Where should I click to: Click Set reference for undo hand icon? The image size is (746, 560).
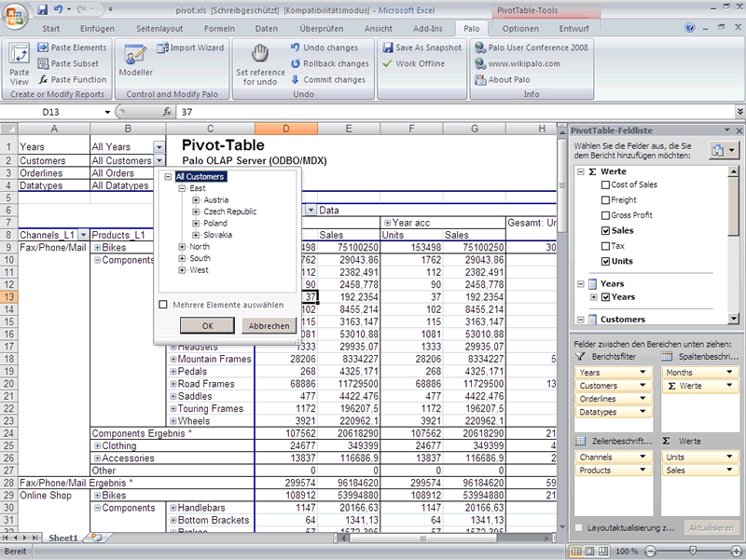[x=260, y=54]
